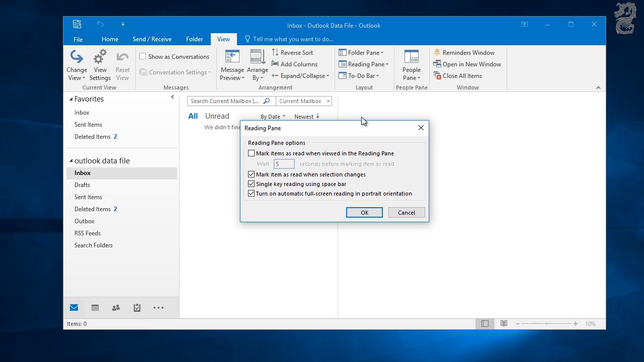Open the To-Do Bar dropdown
Image resolution: width=644 pixels, height=362 pixels.
pos(359,76)
